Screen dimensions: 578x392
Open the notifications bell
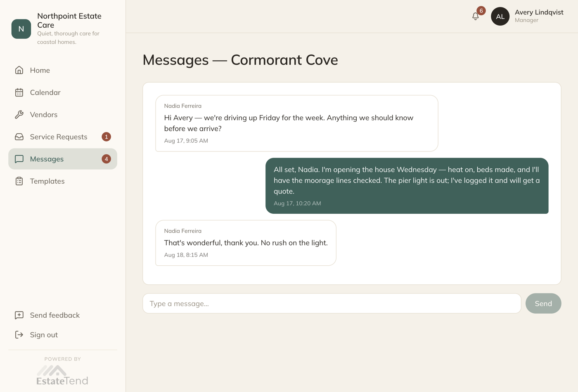pos(475,17)
